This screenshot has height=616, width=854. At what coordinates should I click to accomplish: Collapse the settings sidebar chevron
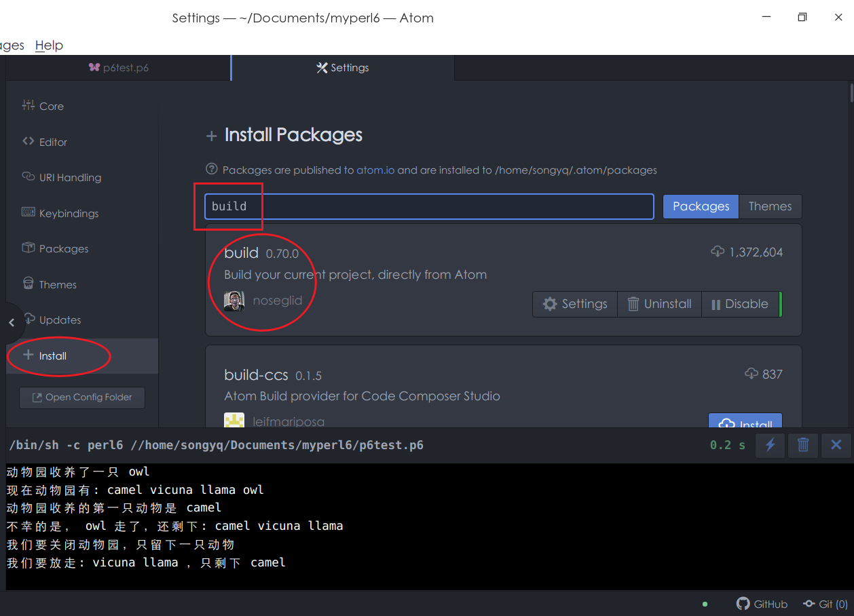click(x=12, y=323)
